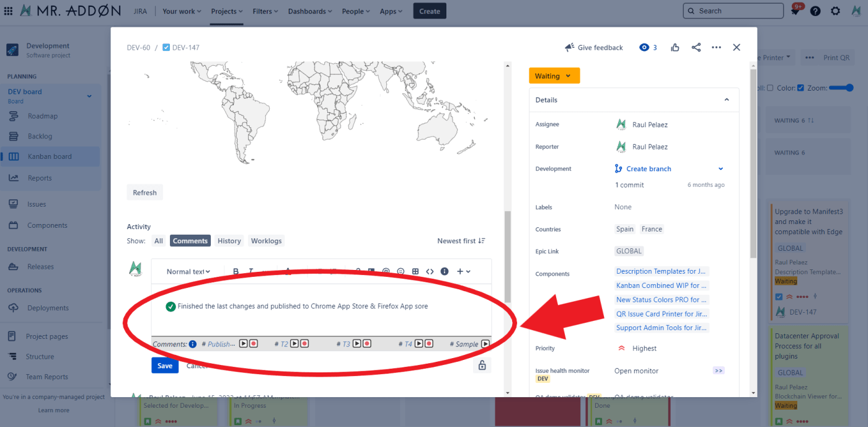Open the Filters menu in top navigation
Viewport: 868px width, 427px height.
[x=265, y=11]
